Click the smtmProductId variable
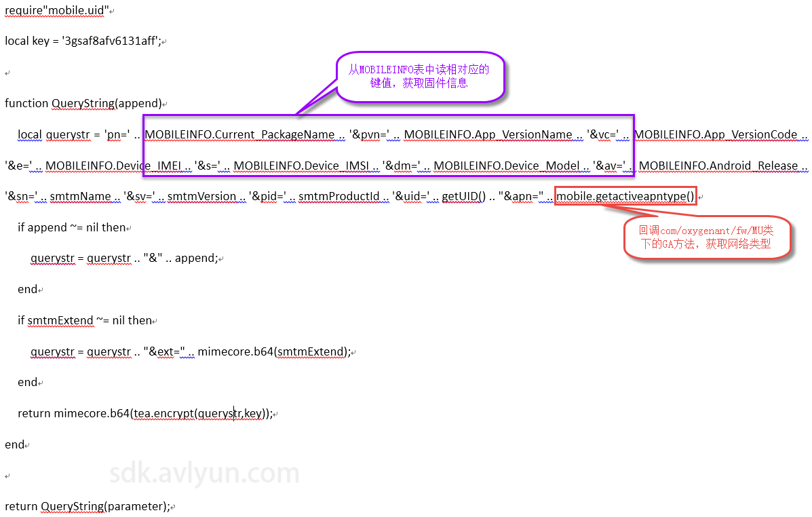This screenshot has height=517, width=812. 339,196
